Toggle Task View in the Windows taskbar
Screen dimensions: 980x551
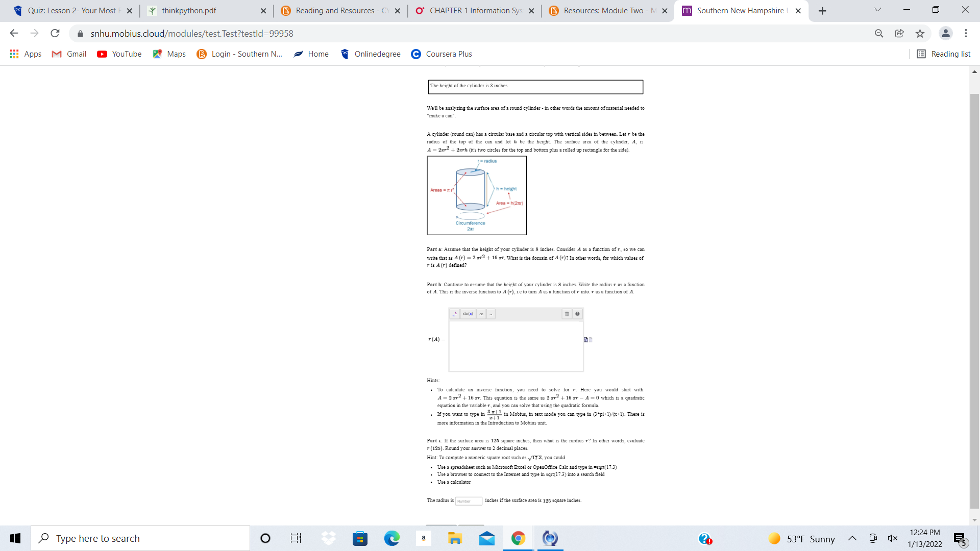click(x=295, y=538)
